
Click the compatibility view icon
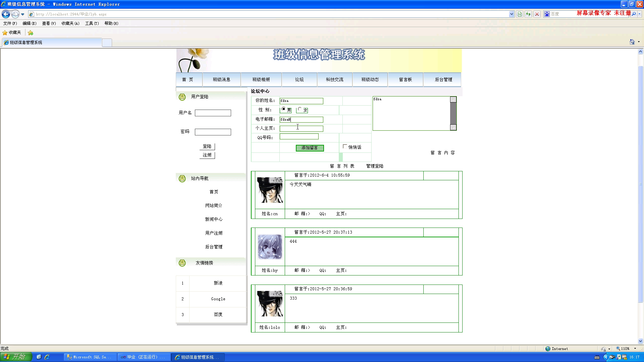pyautogui.click(x=520, y=14)
